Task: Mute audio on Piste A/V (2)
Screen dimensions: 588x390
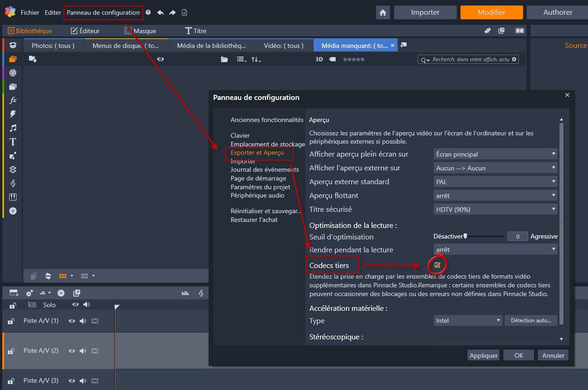Action: (83, 351)
